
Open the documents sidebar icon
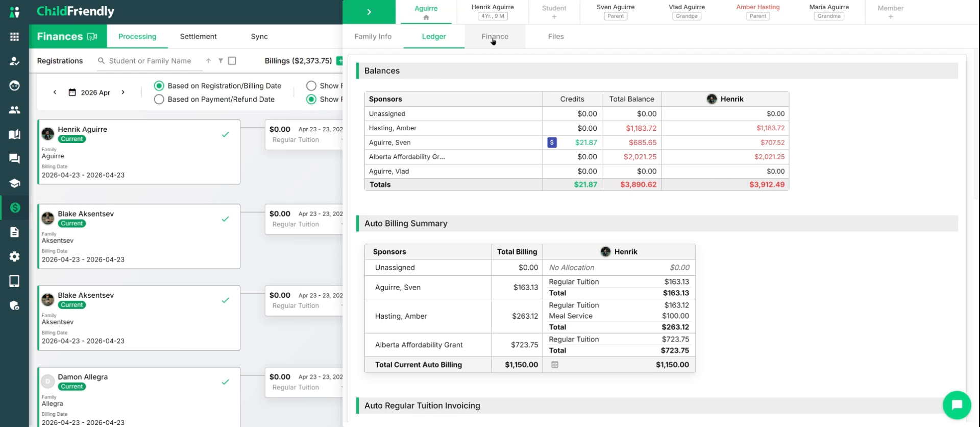tap(14, 232)
